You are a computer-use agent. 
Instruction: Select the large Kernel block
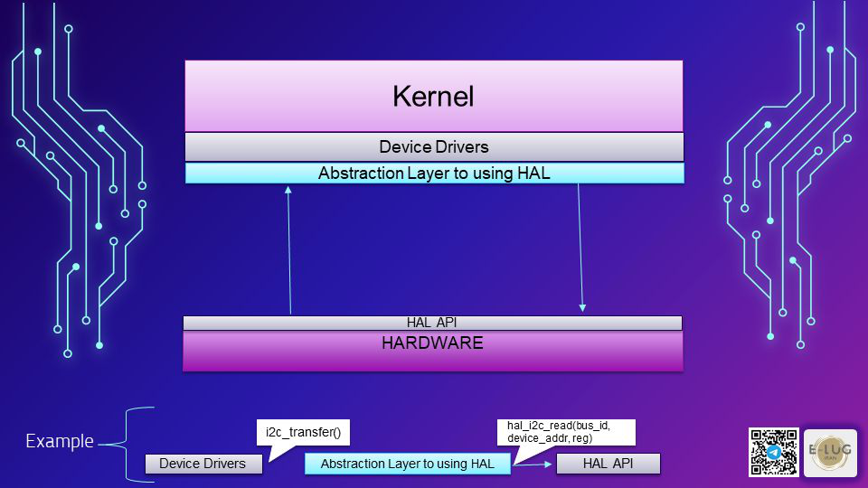click(x=433, y=96)
